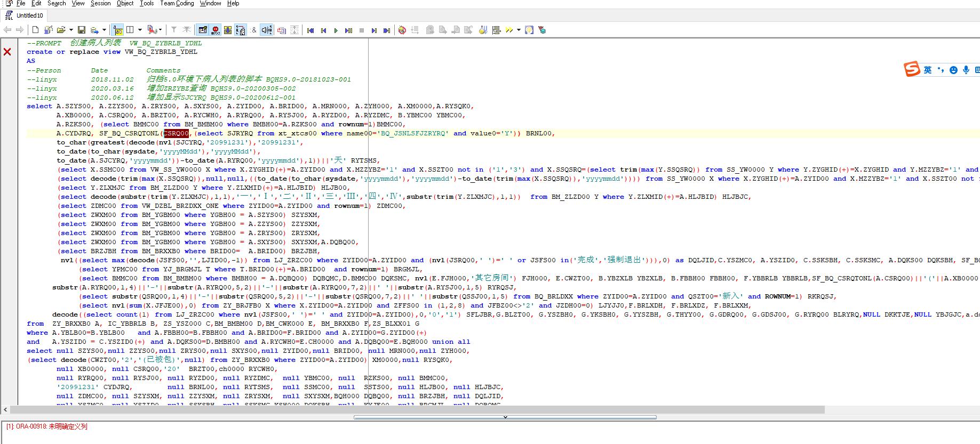
Task: Expand the split-window layout dropdown arrow
Action: pyautogui.click(x=140, y=30)
